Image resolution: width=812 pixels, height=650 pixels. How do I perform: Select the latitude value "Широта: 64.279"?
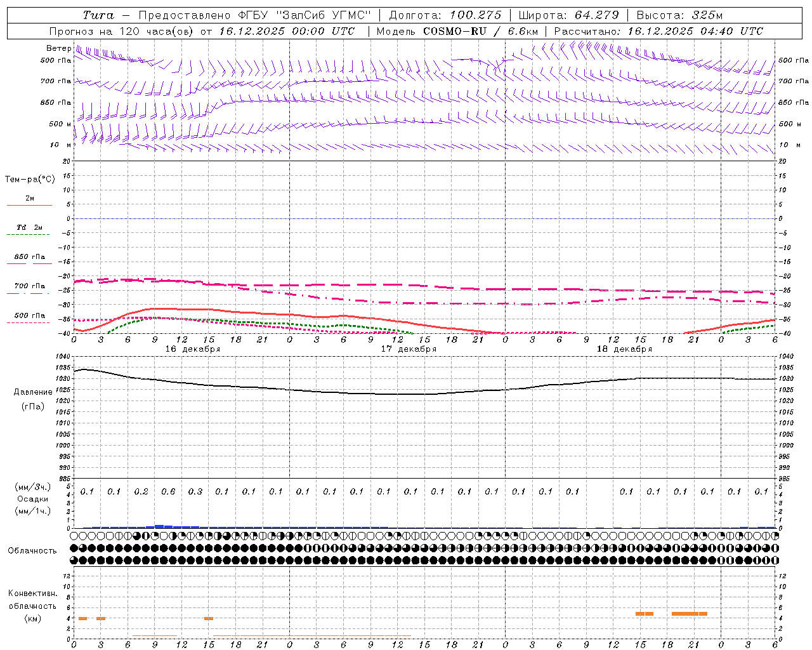pos(568,15)
